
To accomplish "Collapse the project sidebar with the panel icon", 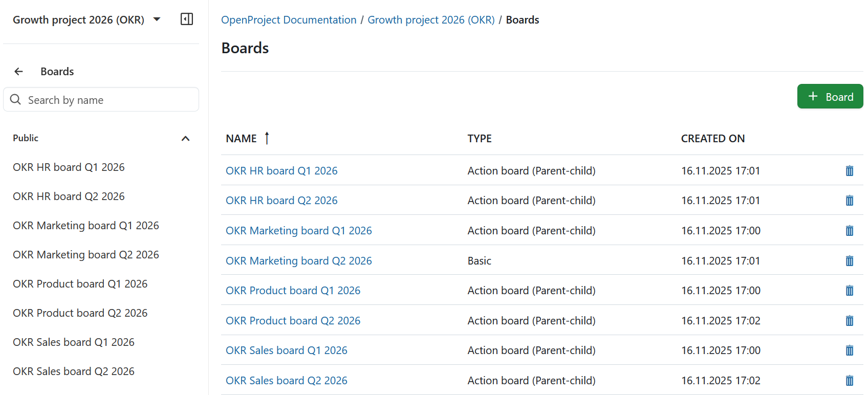I will click(x=187, y=19).
